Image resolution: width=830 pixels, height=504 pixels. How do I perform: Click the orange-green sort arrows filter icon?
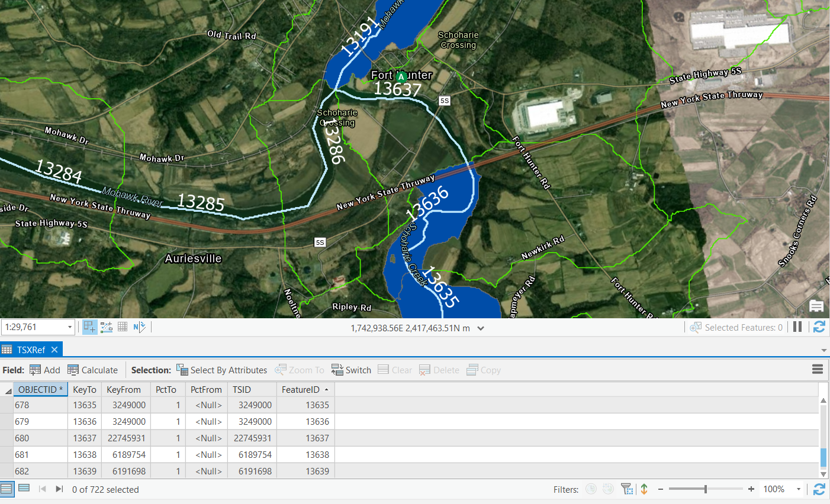pos(644,489)
